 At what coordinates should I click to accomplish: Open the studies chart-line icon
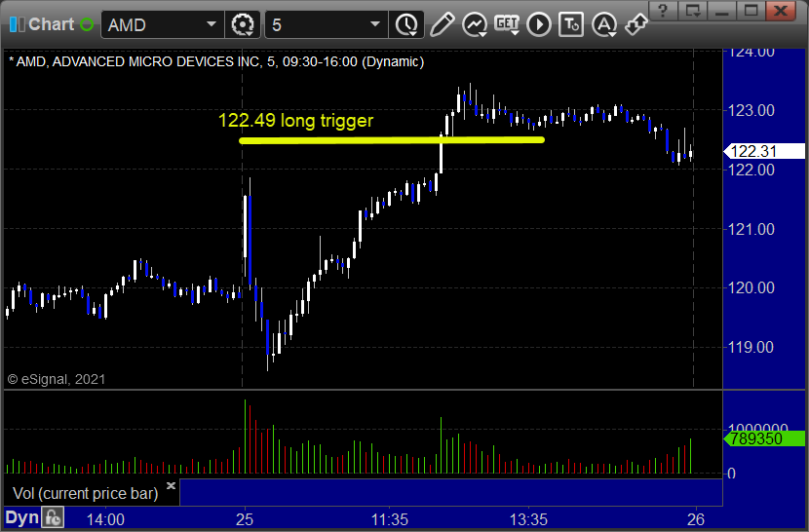pyautogui.click(x=474, y=24)
